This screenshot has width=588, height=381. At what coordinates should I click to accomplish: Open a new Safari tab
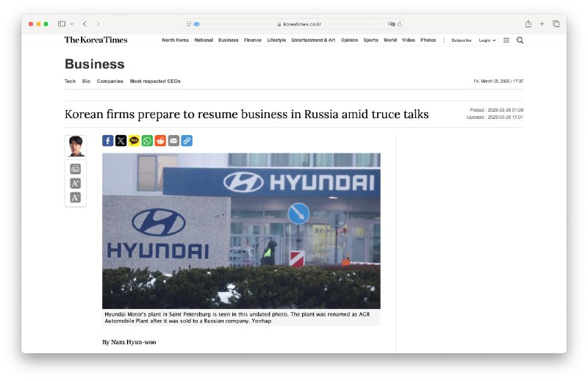542,24
